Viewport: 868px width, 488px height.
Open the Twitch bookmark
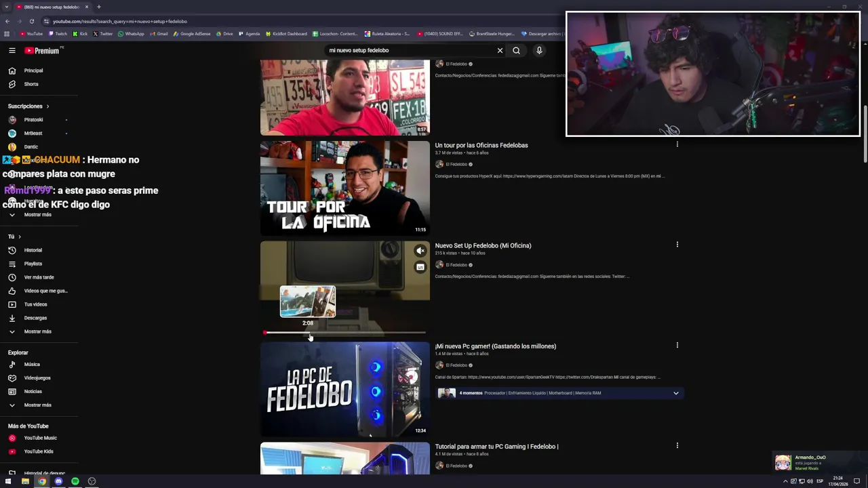point(58,33)
